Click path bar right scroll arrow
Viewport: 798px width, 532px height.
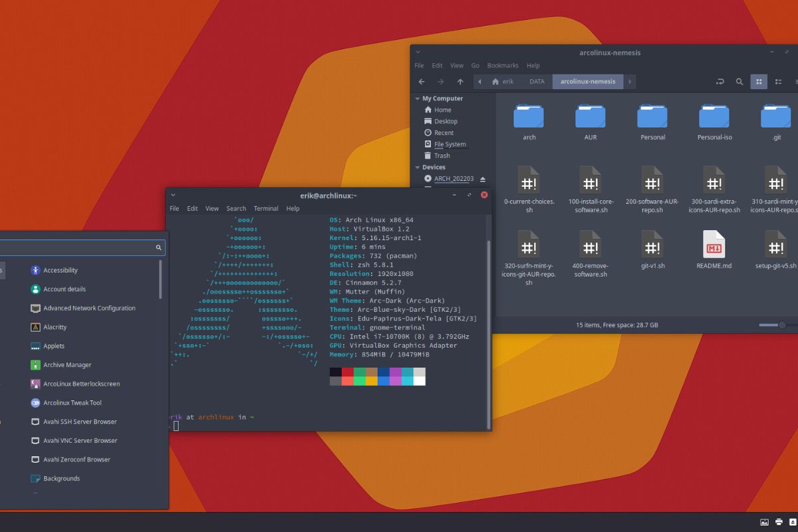click(x=630, y=82)
